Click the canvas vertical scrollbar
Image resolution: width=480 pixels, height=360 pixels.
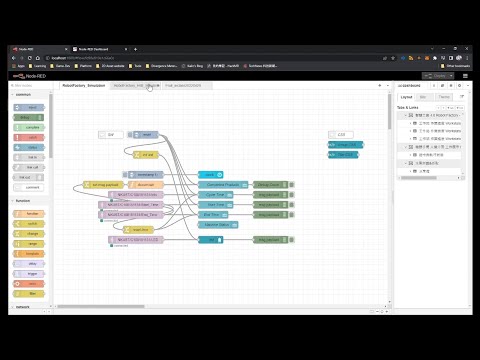(389, 112)
